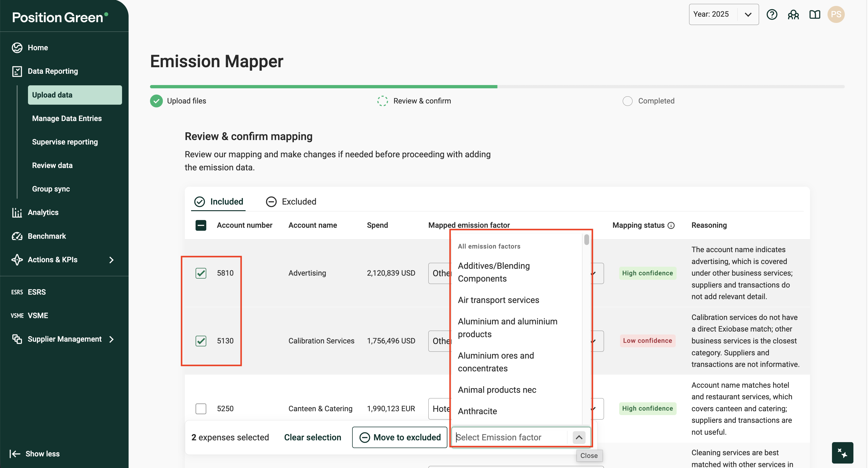868x468 pixels.
Task: Click the Move to excluded button
Action: coord(400,437)
